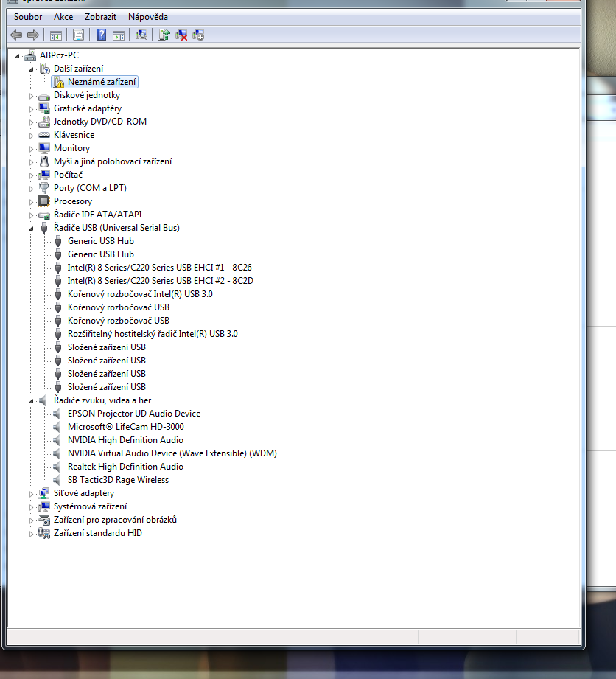This screenshot has width=616, height=679.
Task: Click the Síťové adaptéry network icon
Action: click(x=43, y=493)
